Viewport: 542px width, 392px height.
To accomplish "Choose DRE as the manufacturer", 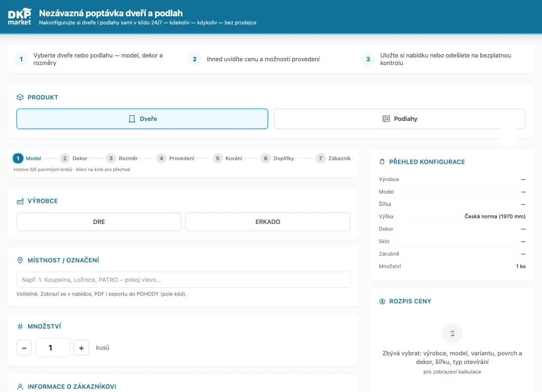I will [99, 222].
